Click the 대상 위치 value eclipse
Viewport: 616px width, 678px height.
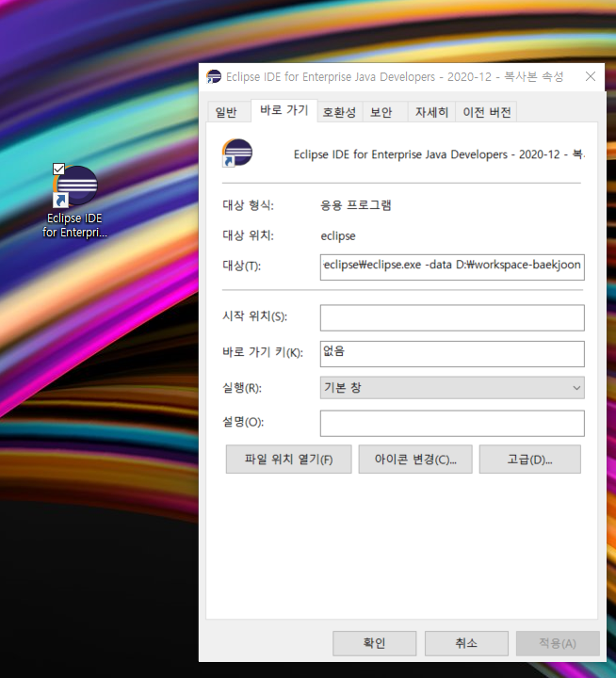click(338, 236)
